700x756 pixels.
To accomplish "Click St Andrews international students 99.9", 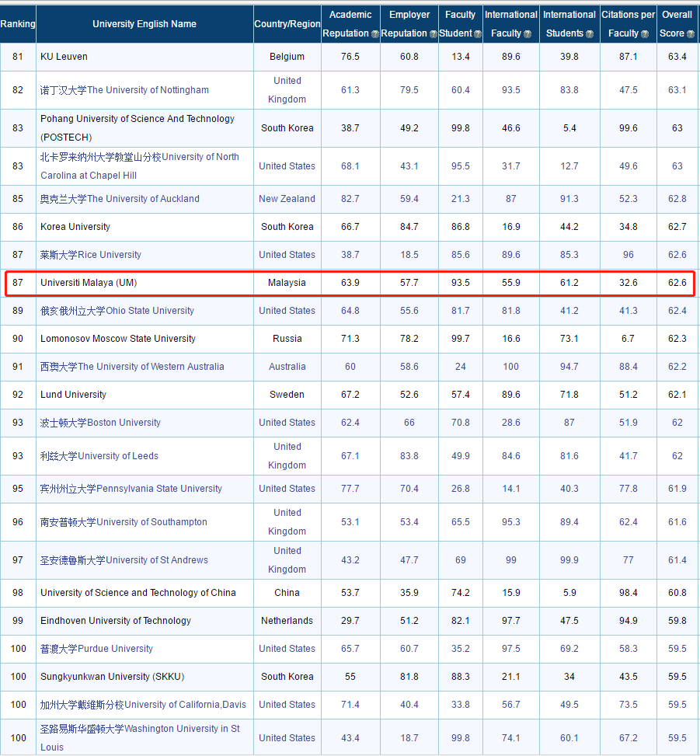I will point(569,559).
